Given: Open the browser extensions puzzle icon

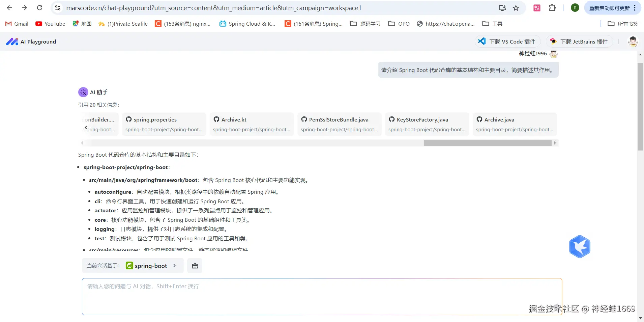Looking at the screenshot, I should point(552,8).
